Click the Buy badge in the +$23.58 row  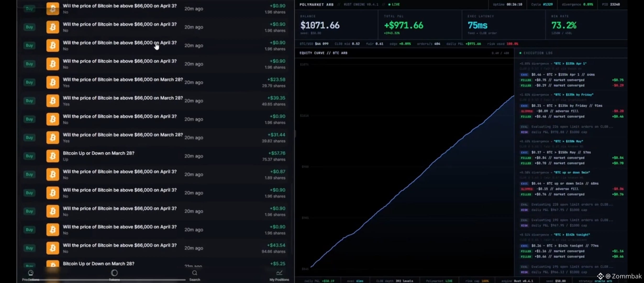29,82
